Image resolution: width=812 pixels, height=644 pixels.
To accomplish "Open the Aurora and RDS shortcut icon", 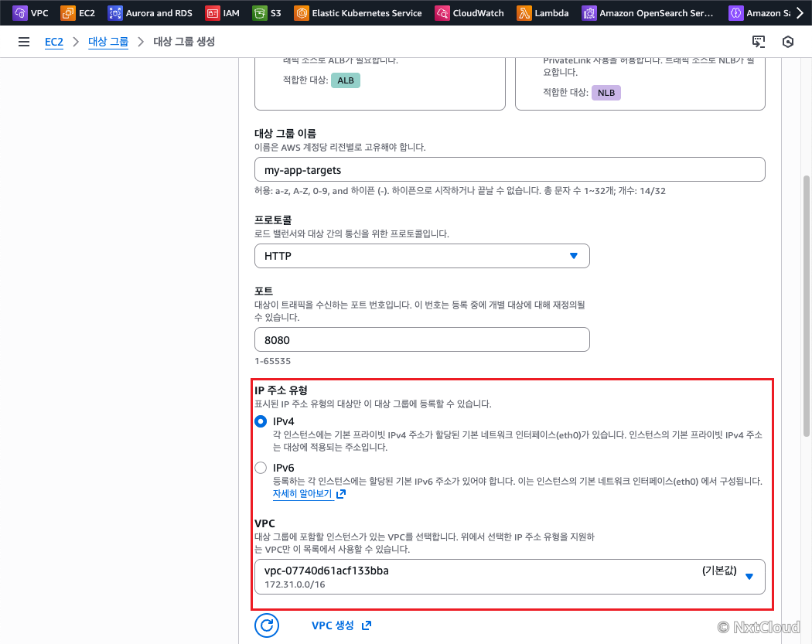I will (115, 13).
